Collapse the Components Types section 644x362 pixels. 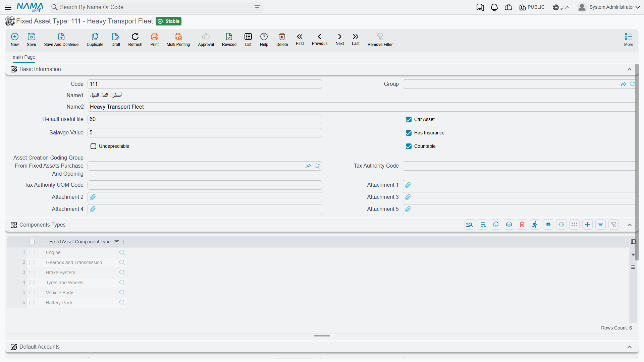(630, 225)
